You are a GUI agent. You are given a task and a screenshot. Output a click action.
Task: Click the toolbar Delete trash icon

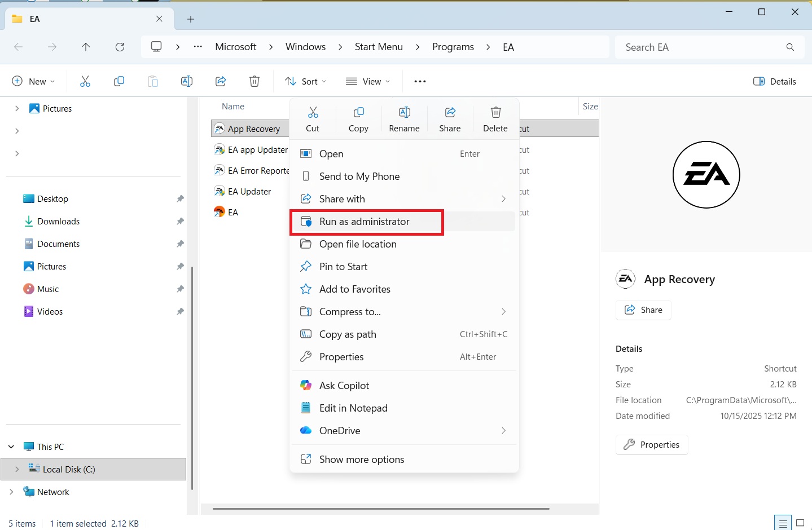tap(254, 81)
